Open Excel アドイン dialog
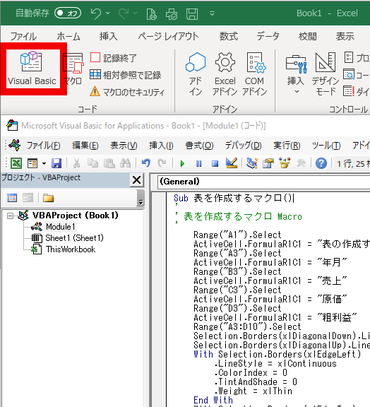Screen dimensions: 370x407 tap(225, 74)
